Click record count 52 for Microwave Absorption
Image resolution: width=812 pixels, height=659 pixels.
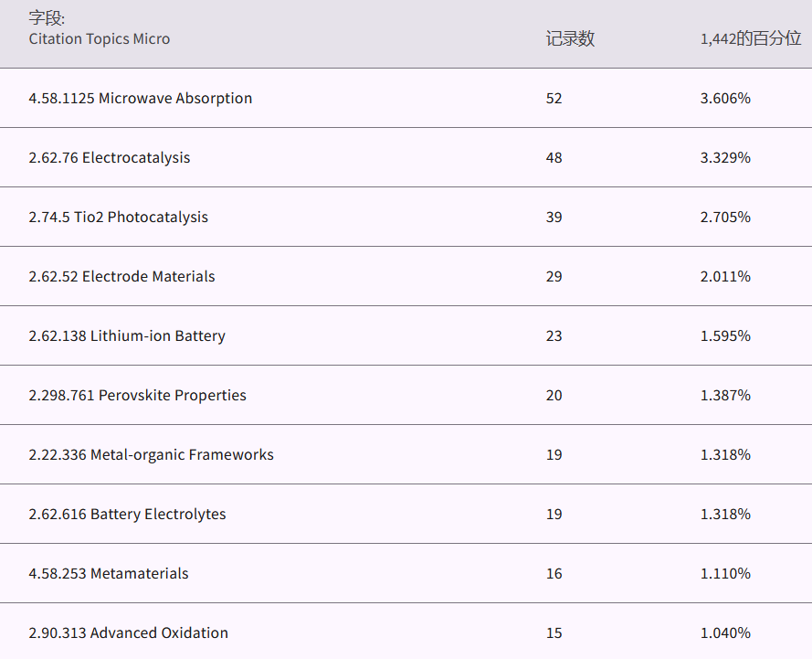554,98
